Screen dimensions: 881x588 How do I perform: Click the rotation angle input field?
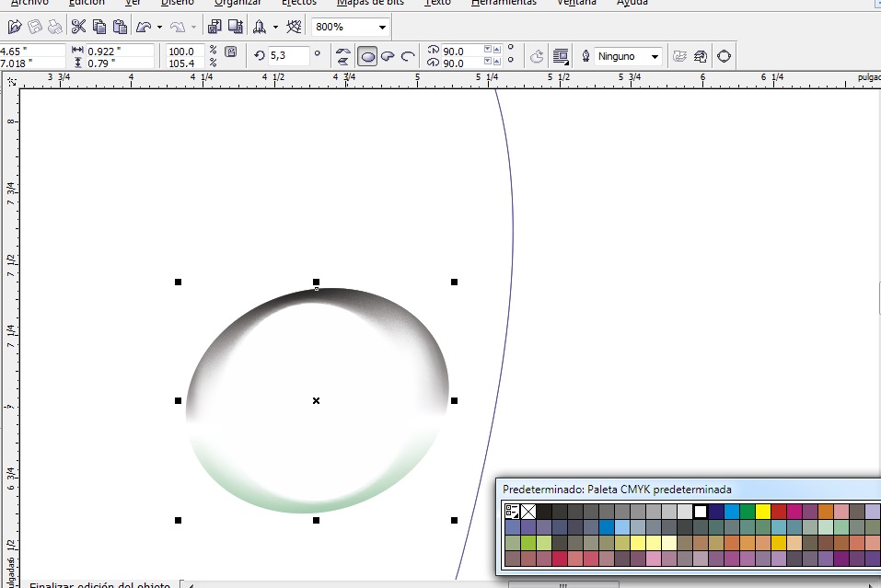[x=289, y=55]
